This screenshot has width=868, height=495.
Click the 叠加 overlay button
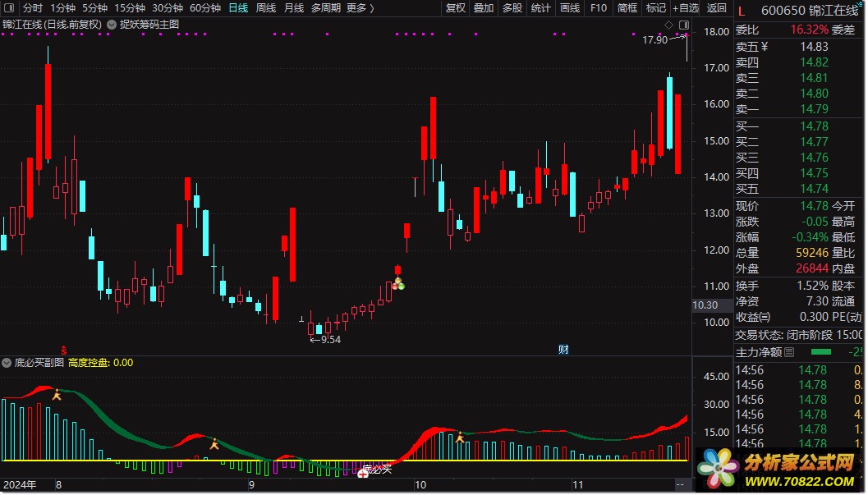[x=483, y=8]
